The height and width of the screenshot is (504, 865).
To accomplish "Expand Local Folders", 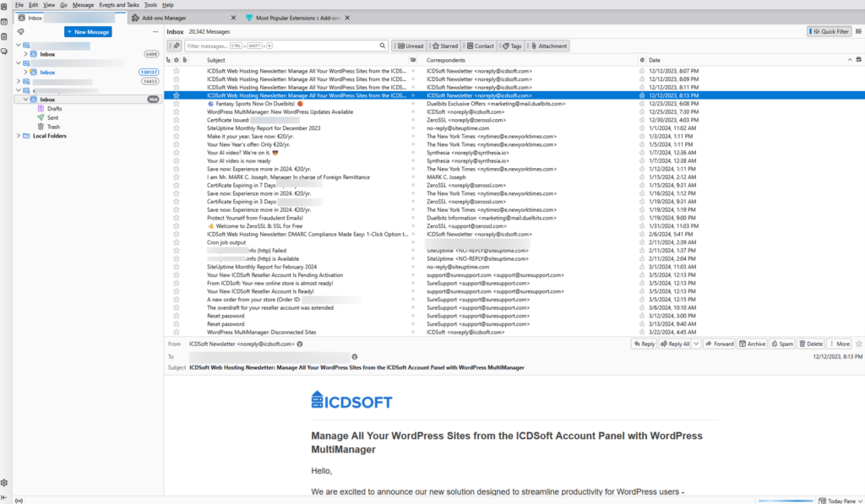I will [19, 136].
